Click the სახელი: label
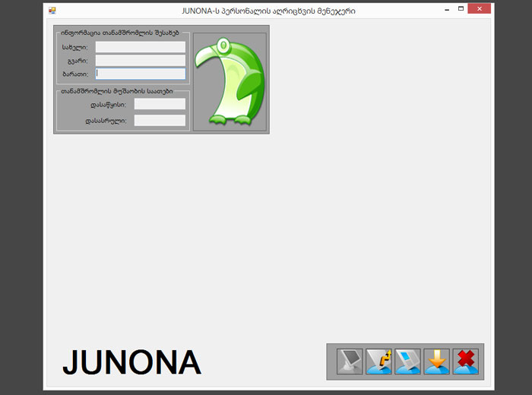Image resolution: width=532 pixels, height=395 pixels. [x=74, y=47]
